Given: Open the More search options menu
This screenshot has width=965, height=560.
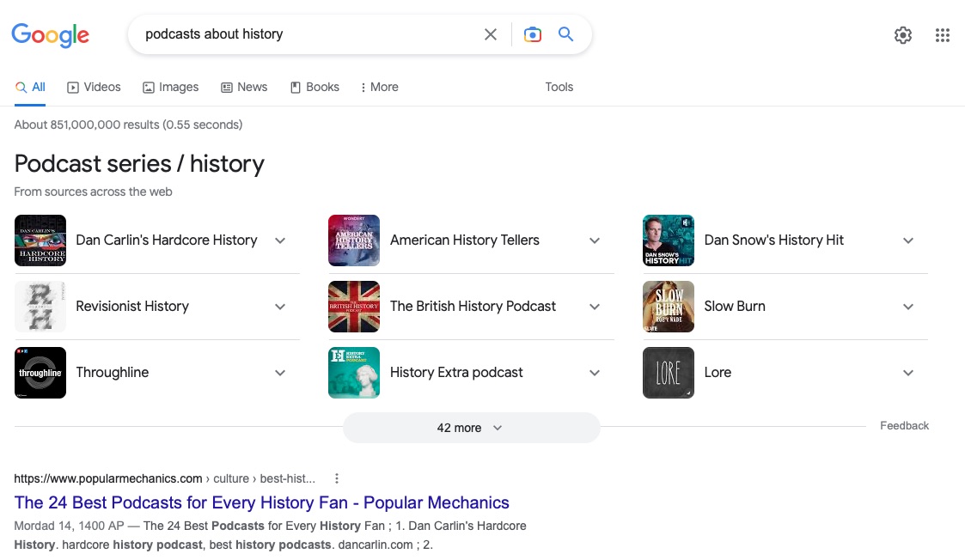Looking at the screenshot, I should (379, 87).
